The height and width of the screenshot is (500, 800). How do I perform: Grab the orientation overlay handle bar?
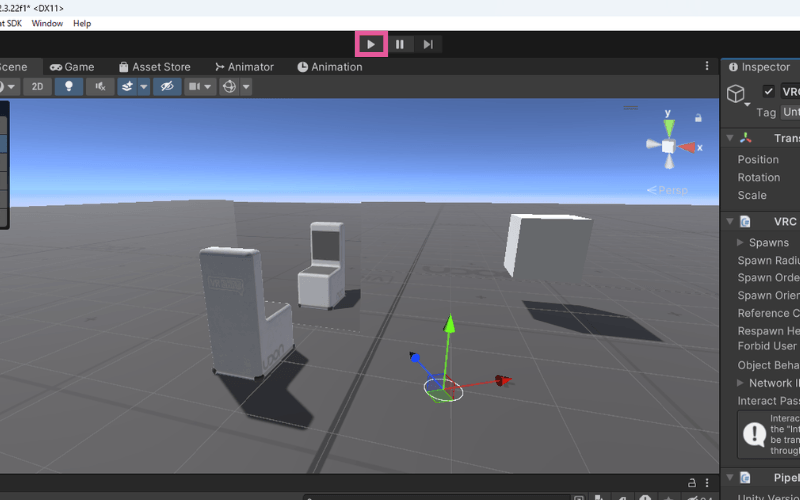click(x=631, y=108)
